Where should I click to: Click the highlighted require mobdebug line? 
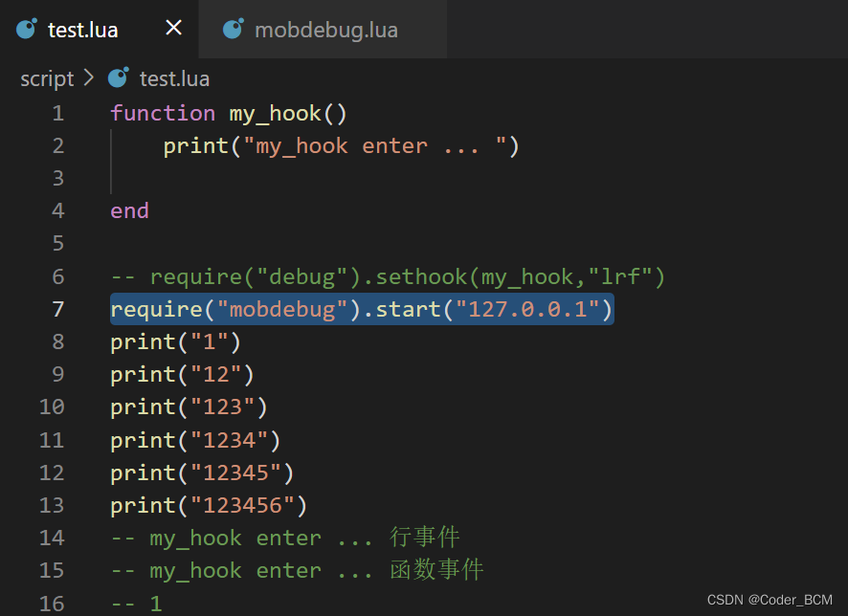[361, 309]
